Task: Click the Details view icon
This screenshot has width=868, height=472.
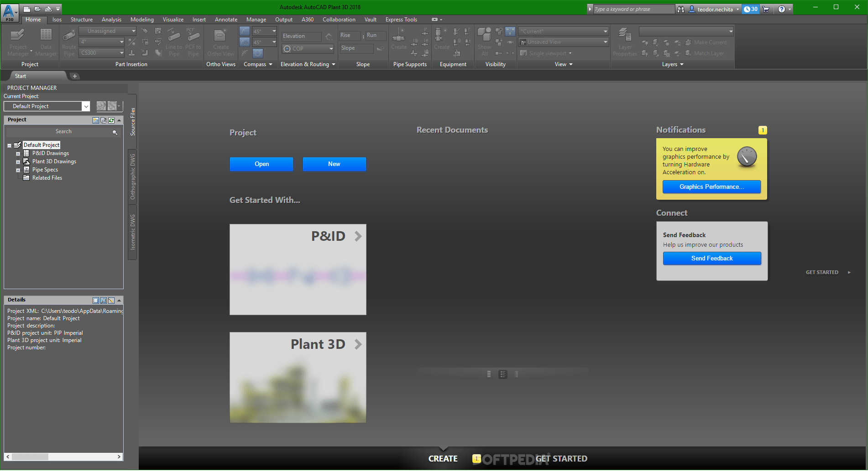Action: 96,301
